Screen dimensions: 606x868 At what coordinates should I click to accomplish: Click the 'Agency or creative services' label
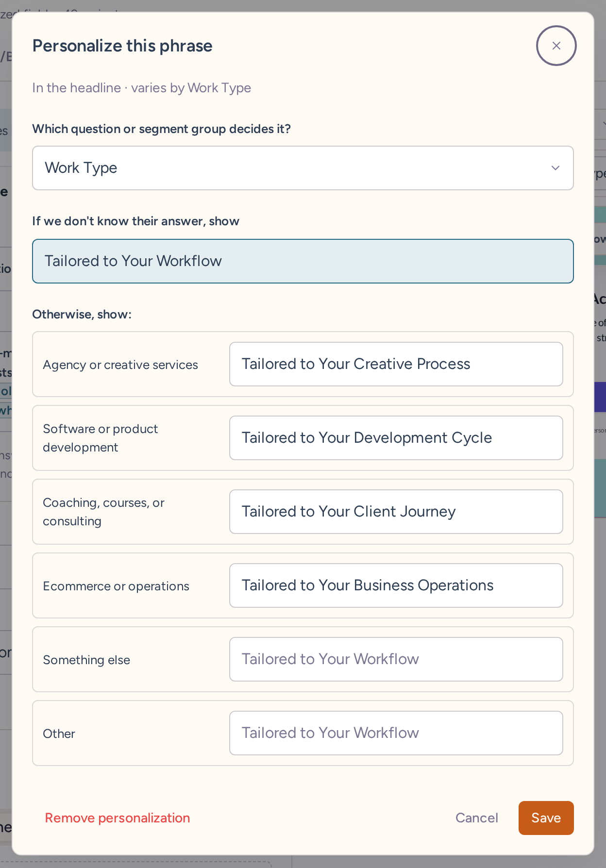(x=120, y=365)
